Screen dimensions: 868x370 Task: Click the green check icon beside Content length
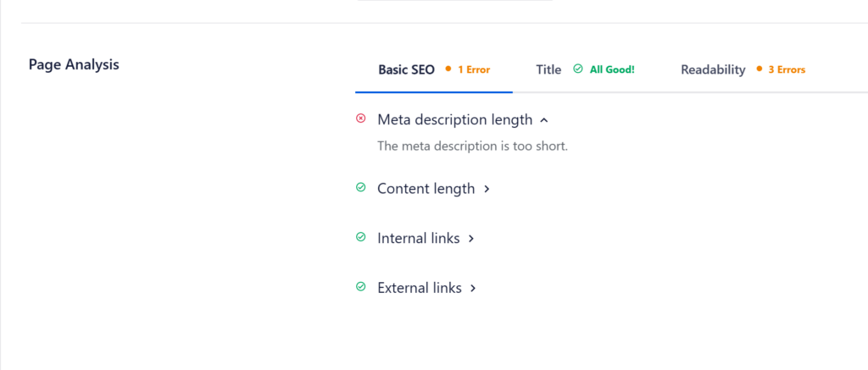click(x=360, y=188)
